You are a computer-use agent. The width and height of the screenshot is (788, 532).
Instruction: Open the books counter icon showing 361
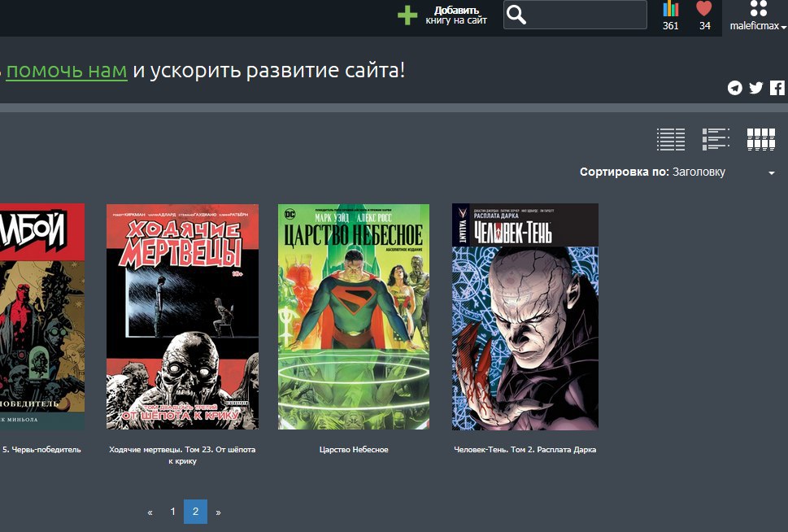(x=670, y=15)
